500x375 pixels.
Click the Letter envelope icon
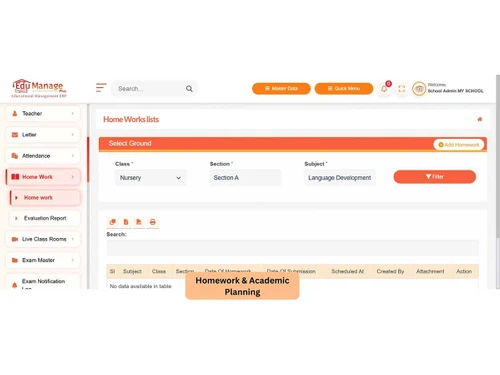(x=15, y=135)
